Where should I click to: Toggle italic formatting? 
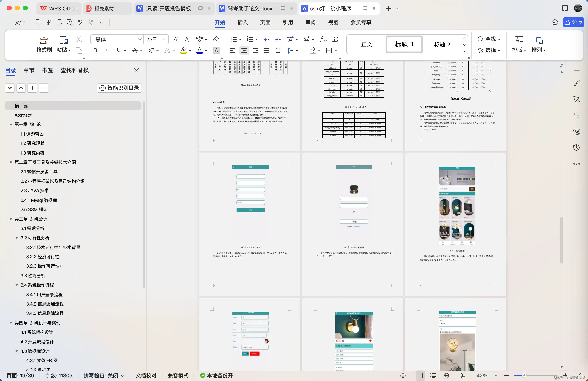pos(106,50)
